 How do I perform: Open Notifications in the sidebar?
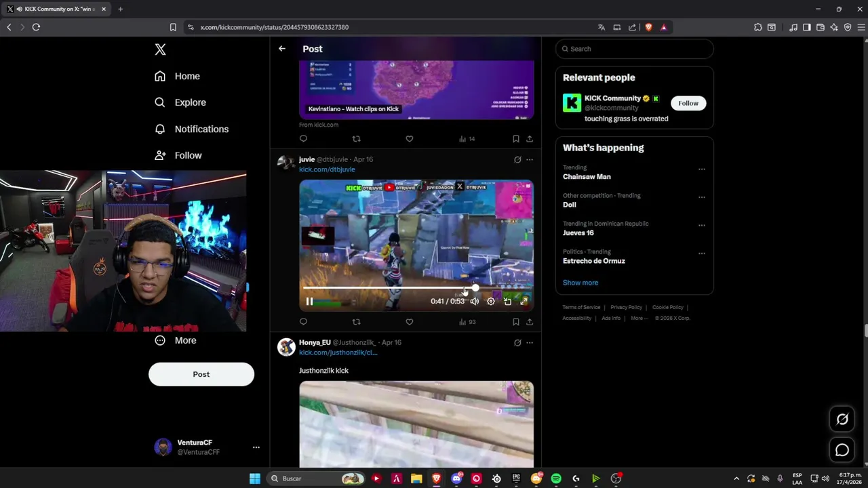pyautogui.click(x=191, y=129)
